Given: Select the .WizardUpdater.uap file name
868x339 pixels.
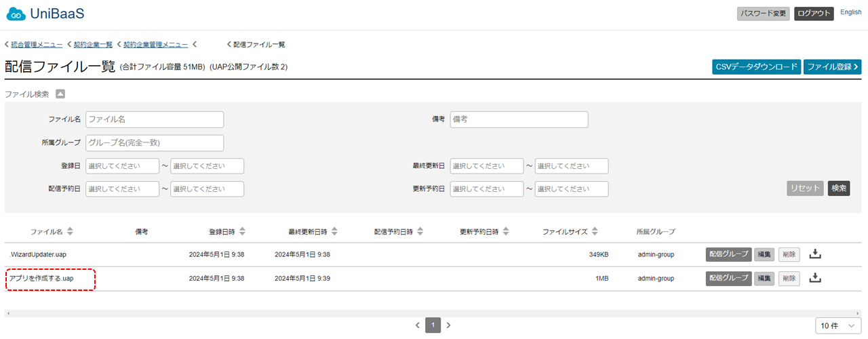Looking at the screenshot, I should [x=37, y=255].
